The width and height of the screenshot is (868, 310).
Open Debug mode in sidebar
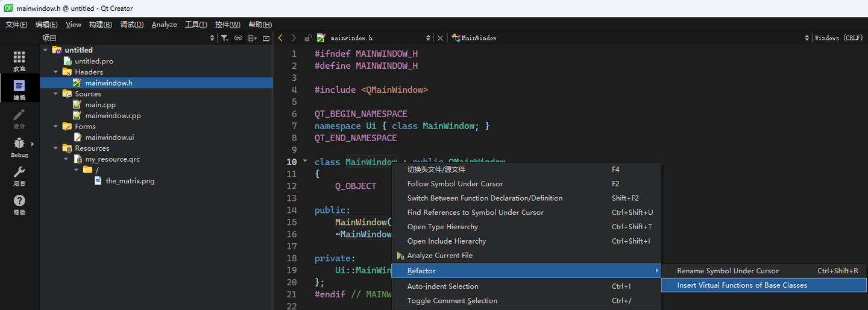19,147
